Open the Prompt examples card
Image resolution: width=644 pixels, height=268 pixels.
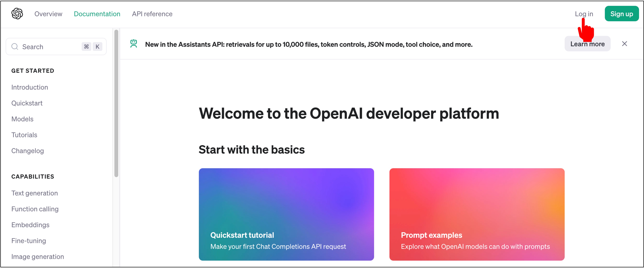477,214
